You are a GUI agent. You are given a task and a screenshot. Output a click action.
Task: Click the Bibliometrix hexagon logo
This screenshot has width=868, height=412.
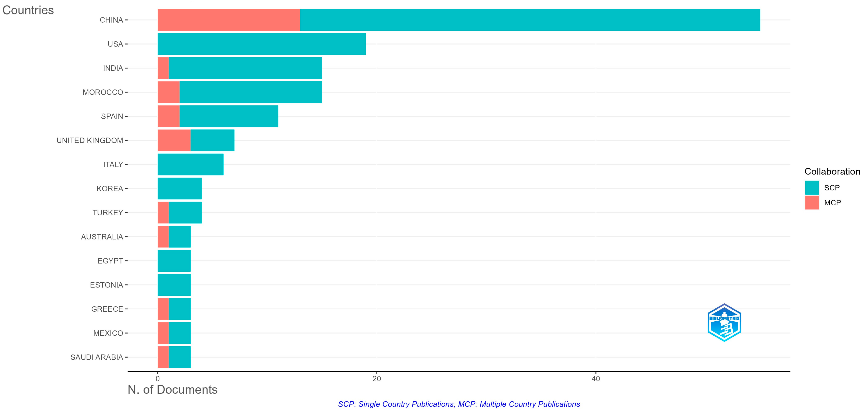coord(724,323)
